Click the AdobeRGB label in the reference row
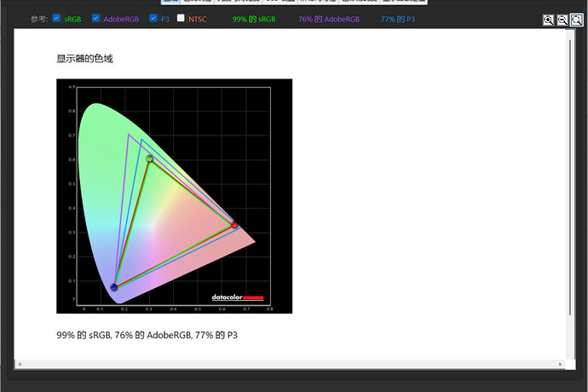588x392 pixels. [x=121, y=19]
